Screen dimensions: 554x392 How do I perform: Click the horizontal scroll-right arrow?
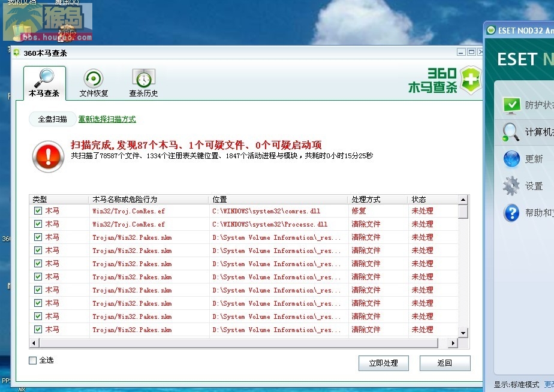coord(453,343)
